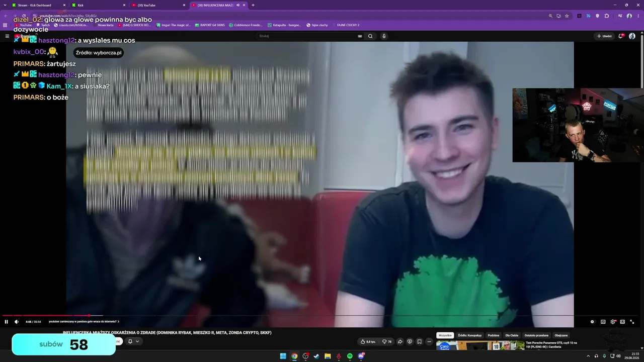
Task: Open the YouTube account avatar menu
Action: (632, 36)
